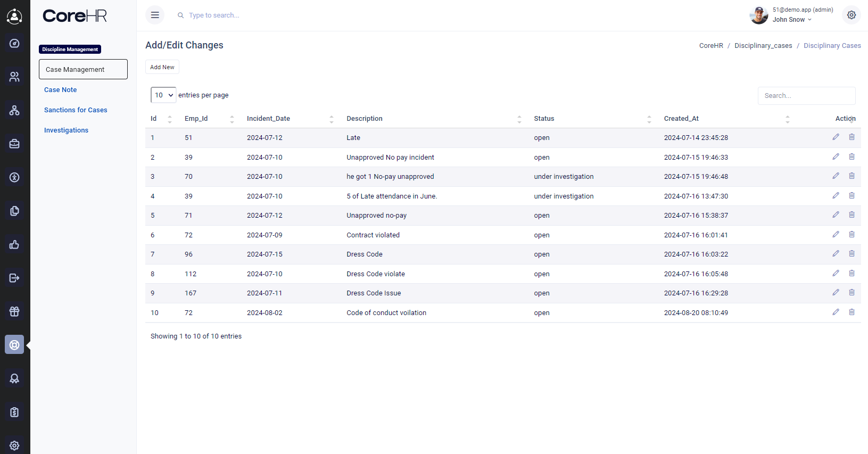
Task: Click the award ribbon icon in sidebar
Action: pyautogui.click(x=14, y=378)
